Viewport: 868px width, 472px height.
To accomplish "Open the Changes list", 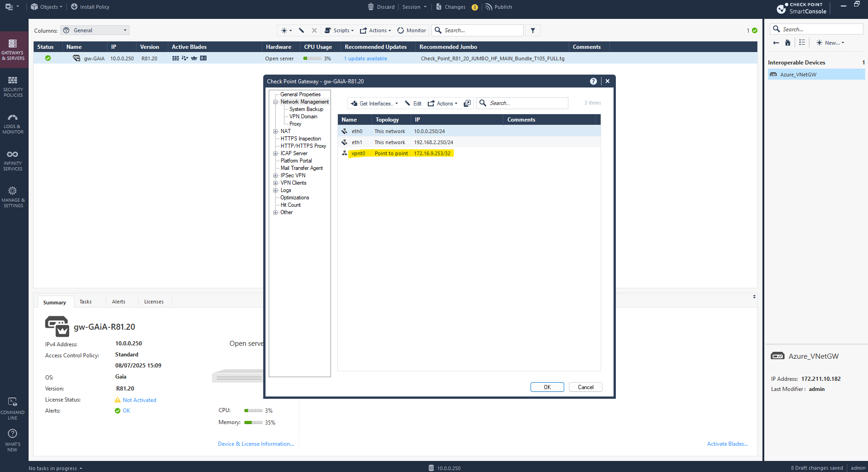I will click(451, 7).
